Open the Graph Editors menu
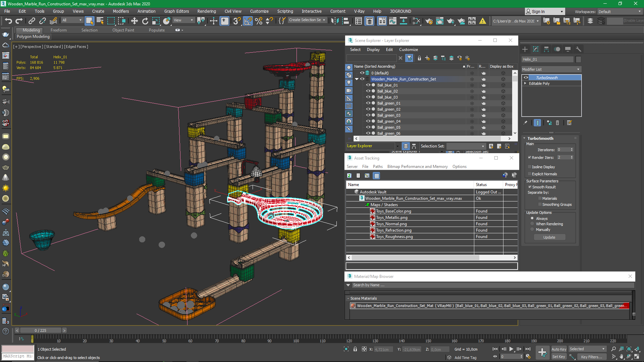Screen dimensions: 644x362 coord(176,11)
